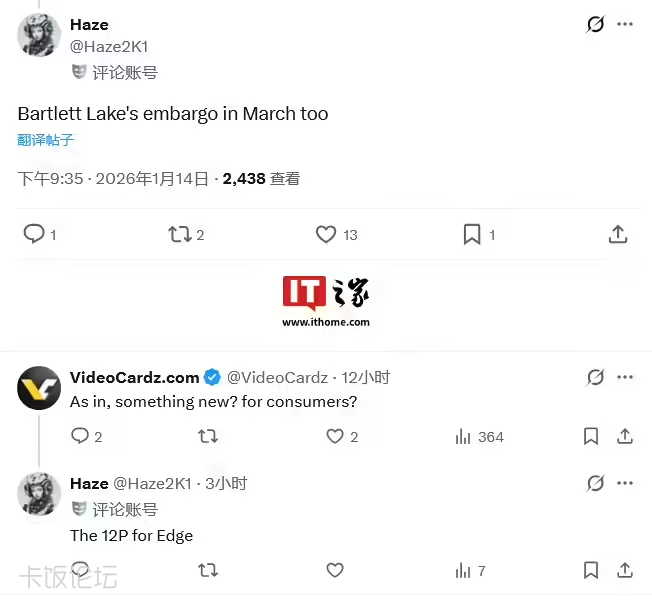Screen dimensions: 652x600
Task: Like the VideoCardz reply
Action: [335, 436]
